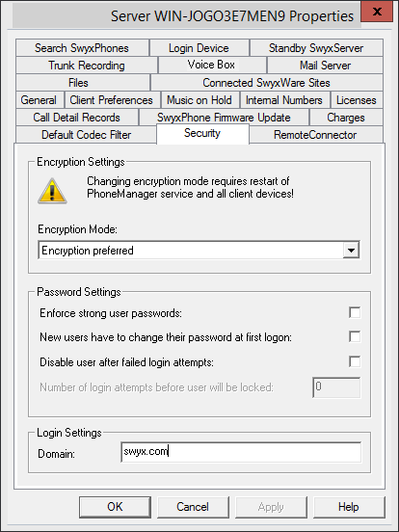Open SwyxPhone Firmware Update tab
This screenshot has height=532, width=399.
[x=224, y=118]
